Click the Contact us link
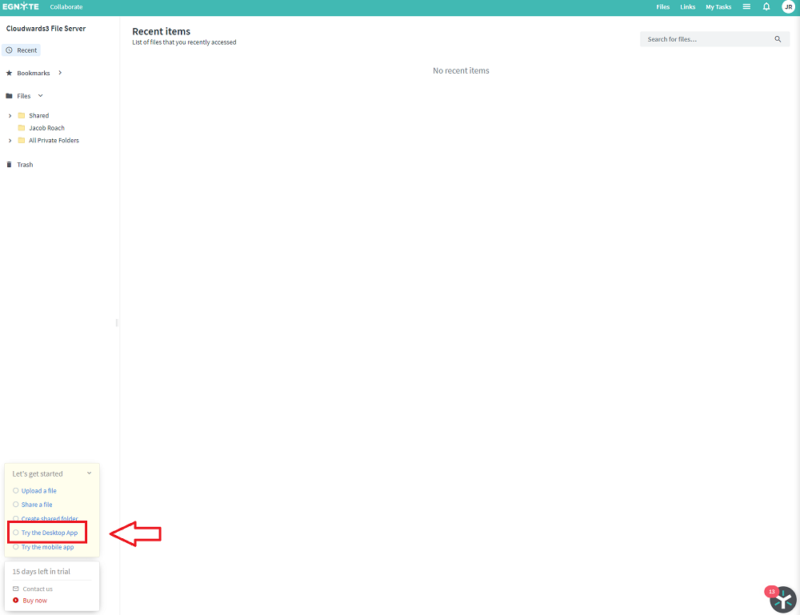 point(37,589)
